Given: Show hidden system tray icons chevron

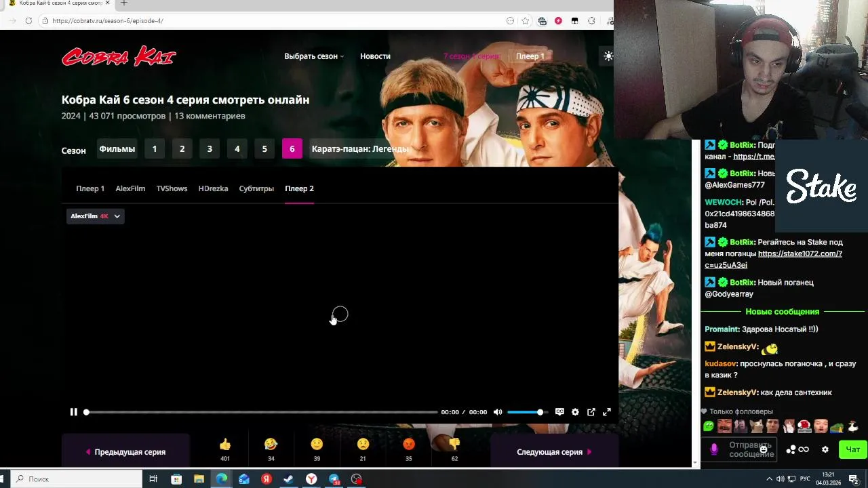Looking at the screenshot, I should [x=769, y=479].
